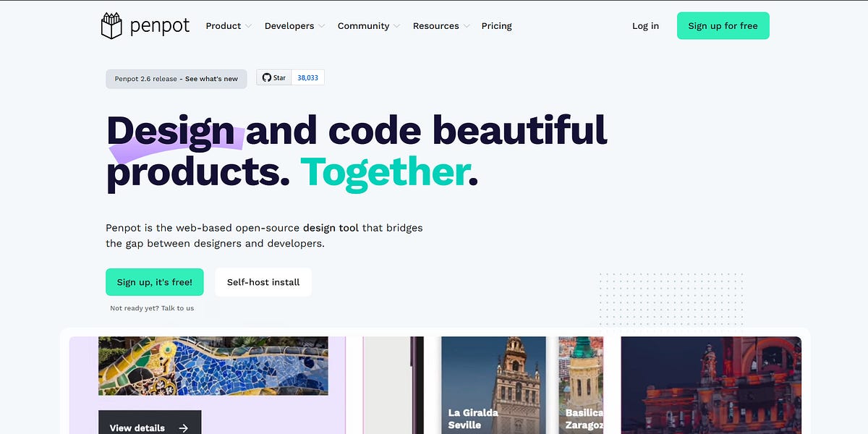
Task: Expand the Developers menu chevron
Action: 321,26
